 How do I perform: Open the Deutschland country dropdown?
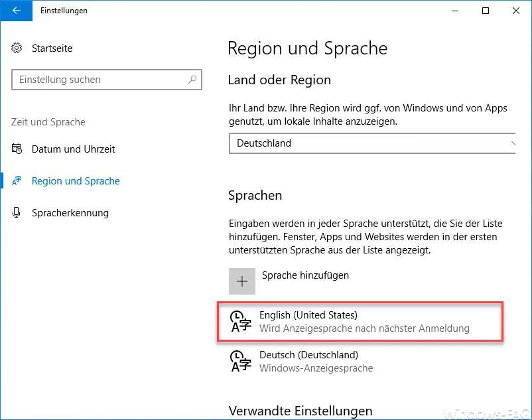click(x=372, y=143)
